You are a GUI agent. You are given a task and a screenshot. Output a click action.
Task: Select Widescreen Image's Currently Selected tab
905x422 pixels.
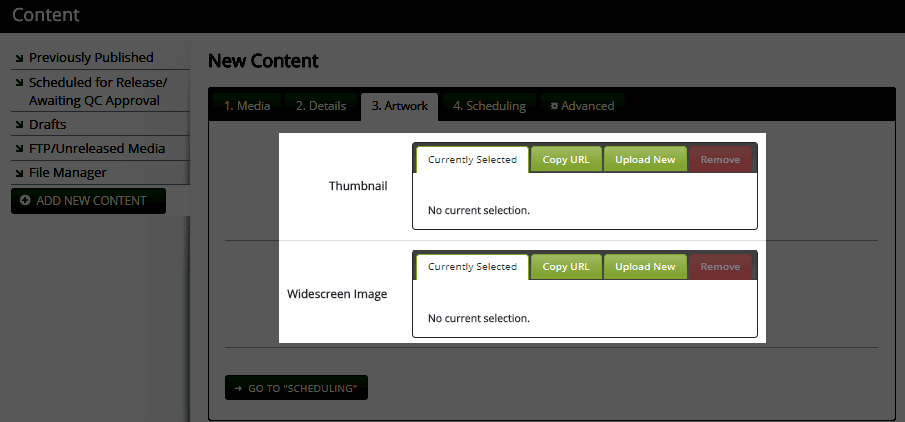[x=472, y=267]
